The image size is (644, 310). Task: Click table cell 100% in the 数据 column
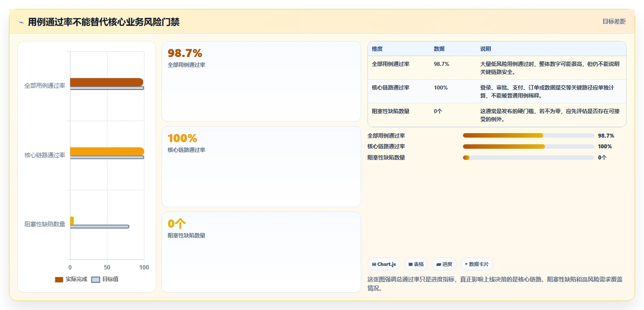point(441,88)
